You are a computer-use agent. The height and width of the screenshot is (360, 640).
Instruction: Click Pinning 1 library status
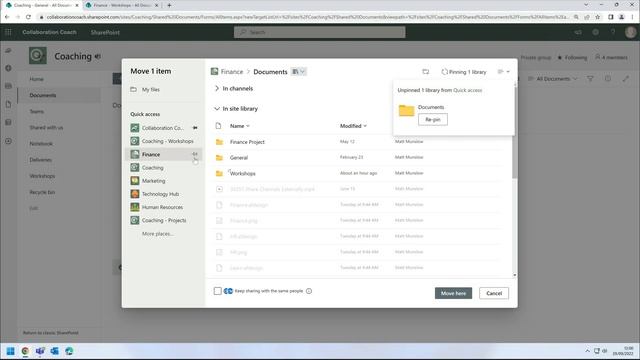pos(464,72)
